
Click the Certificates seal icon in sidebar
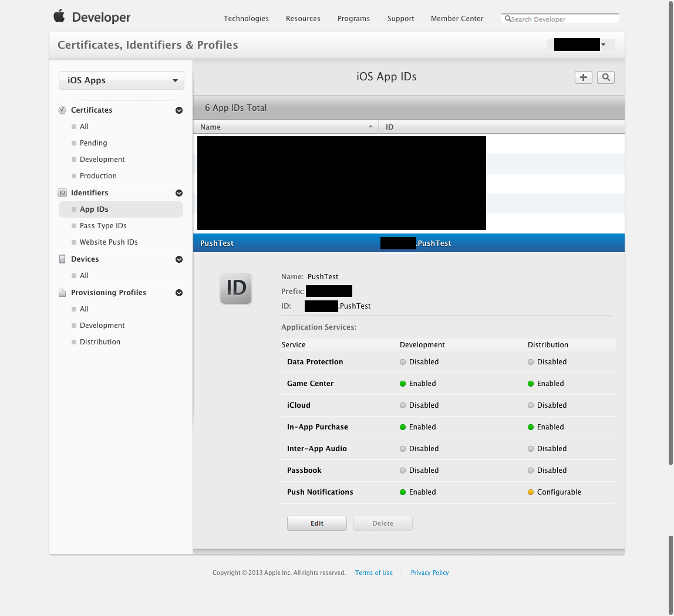[x=62, y=110]
